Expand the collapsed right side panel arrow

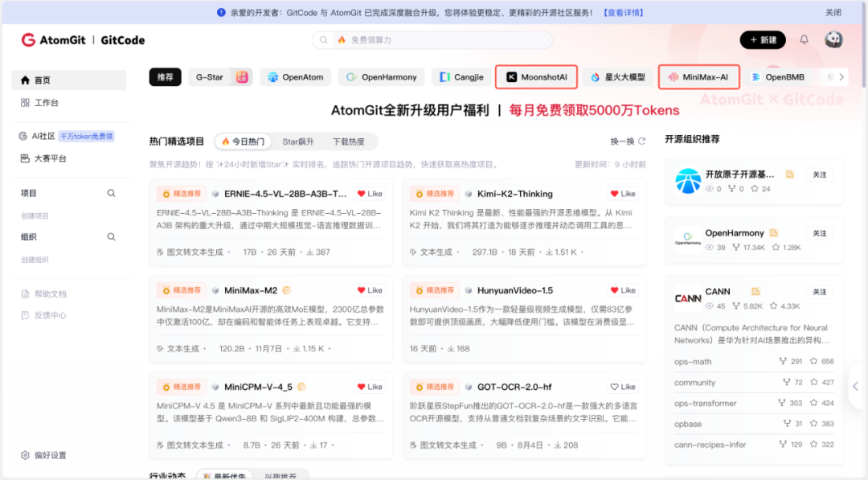point(856,387)
